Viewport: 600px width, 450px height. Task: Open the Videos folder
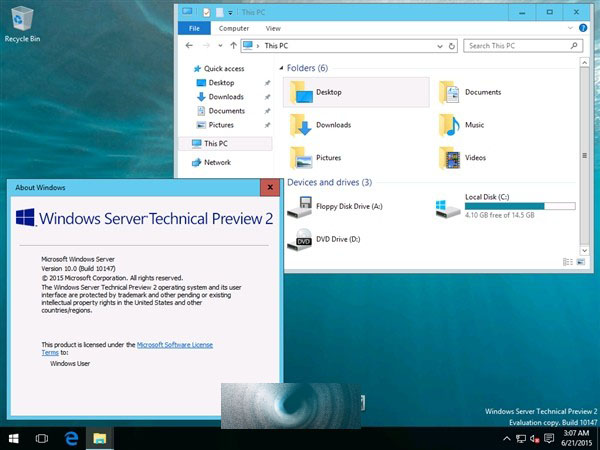point(474,157)
